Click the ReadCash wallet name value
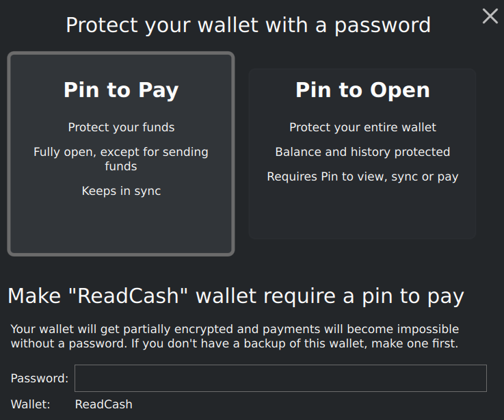The height and width of the screenshot is (420, 504). pyautogui.click(x=103, y=404)
